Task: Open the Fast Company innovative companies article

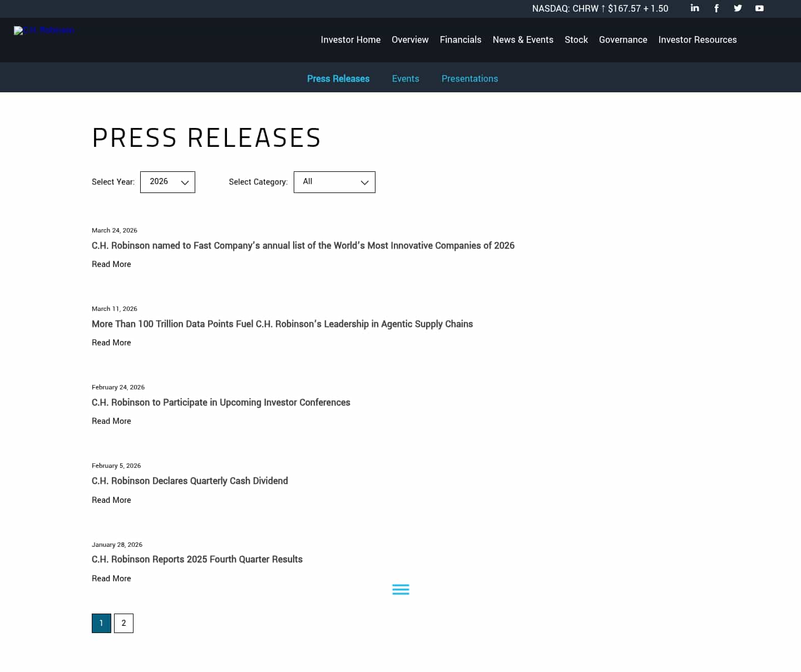Action: [303, 245]
